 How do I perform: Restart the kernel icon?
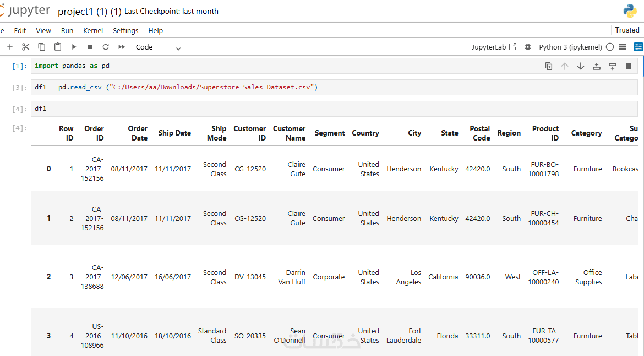click(106, 47)
